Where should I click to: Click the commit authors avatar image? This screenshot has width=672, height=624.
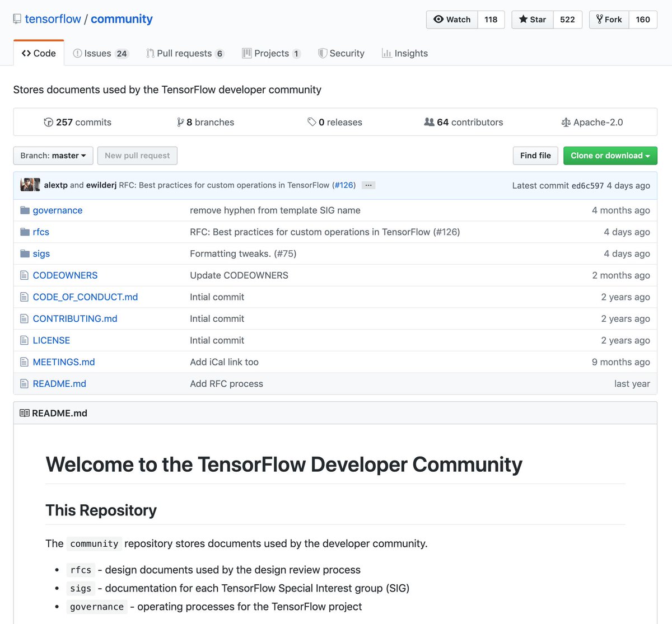(x=30, y=185)
